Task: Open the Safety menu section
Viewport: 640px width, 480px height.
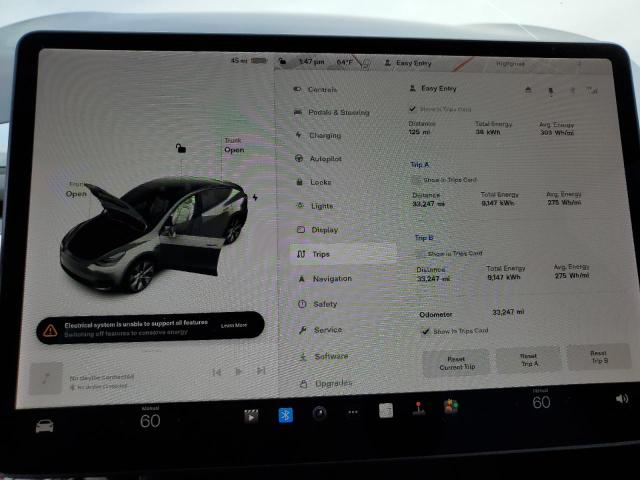Action: coord(318,304)
